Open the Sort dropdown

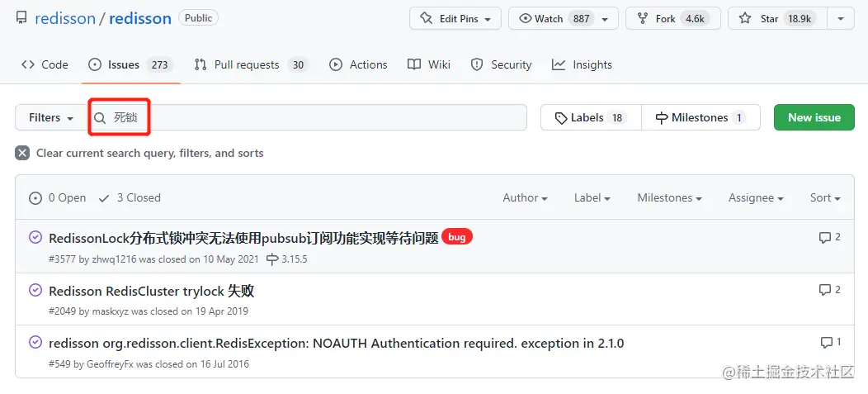coord(825,198)
